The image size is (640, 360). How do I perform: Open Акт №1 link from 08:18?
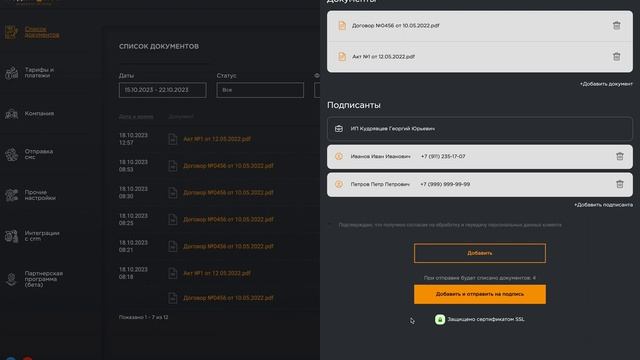217,273
